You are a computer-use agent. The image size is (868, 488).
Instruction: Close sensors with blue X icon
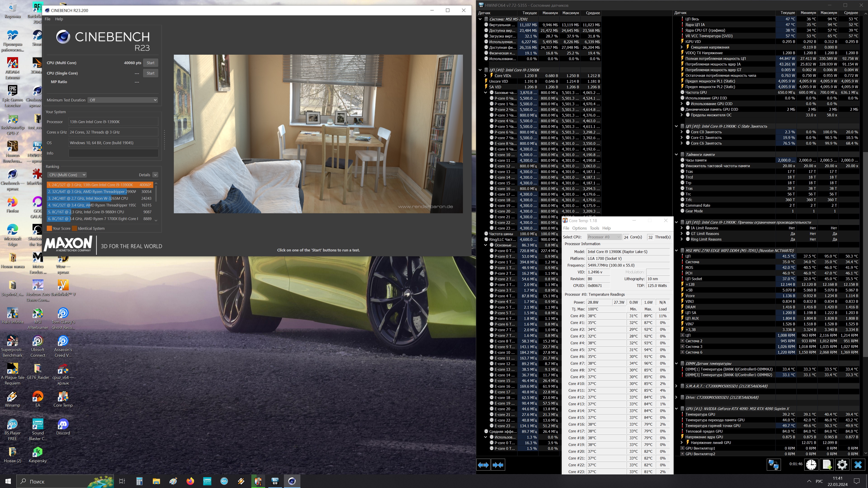(x=858, y=465)
